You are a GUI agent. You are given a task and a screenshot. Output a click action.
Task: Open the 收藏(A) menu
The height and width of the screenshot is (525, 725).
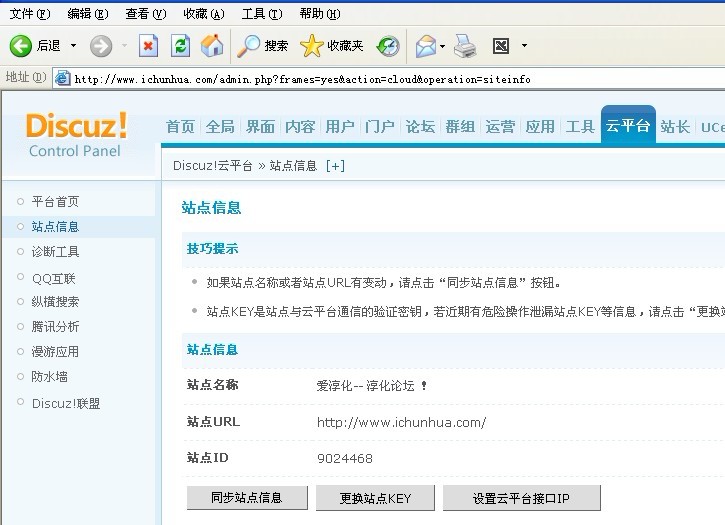tap(203, 14)
